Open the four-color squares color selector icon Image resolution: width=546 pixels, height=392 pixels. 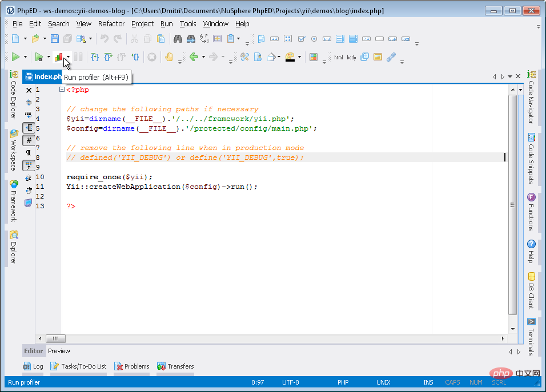coord(314,56)
